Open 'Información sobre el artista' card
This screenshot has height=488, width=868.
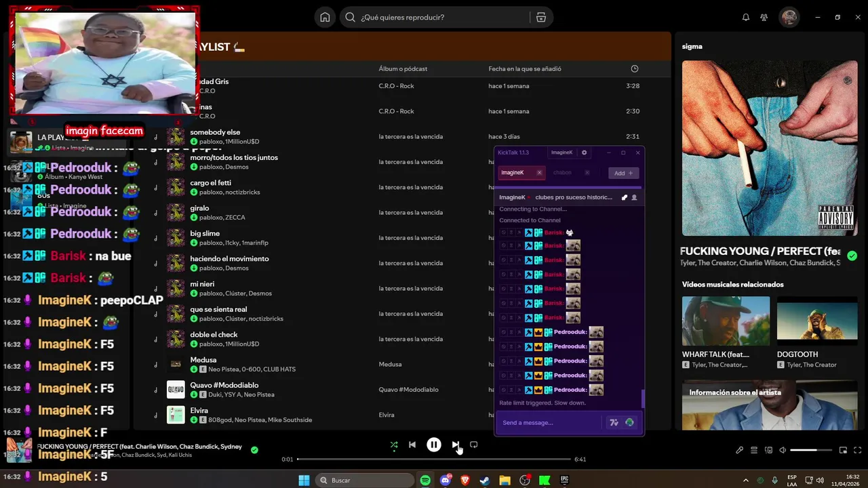pos(770,405)
